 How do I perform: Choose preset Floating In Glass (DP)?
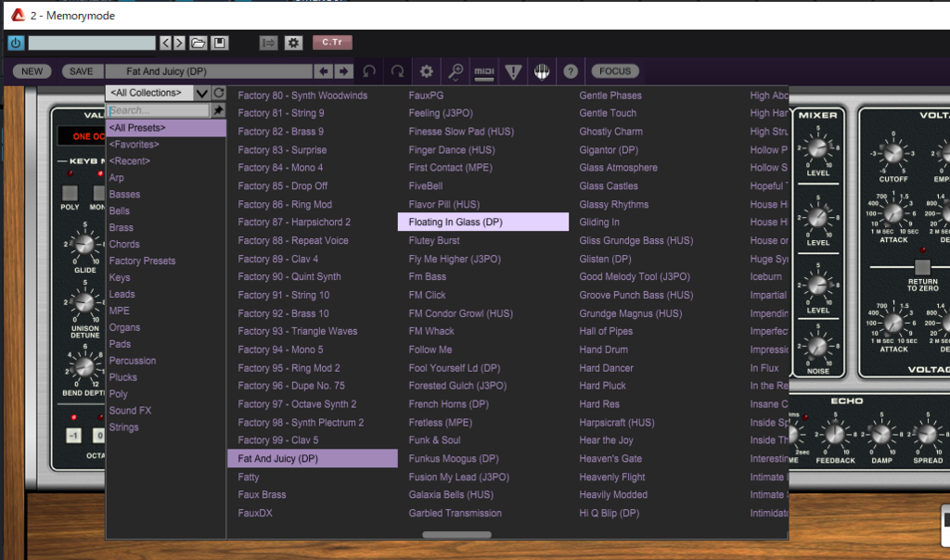(x=482, y=223)
